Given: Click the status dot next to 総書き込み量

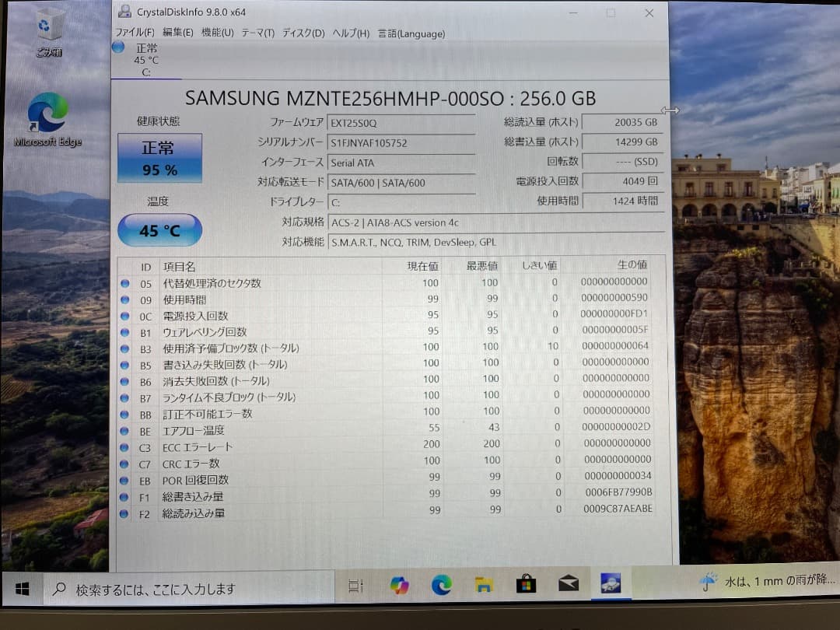Looking at the screenshot, I should pyautogui.click(x=125, y=497).
